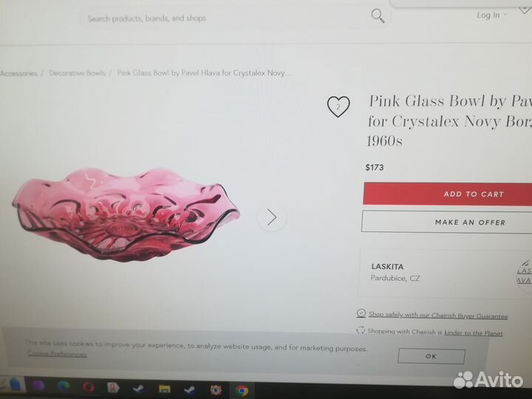This screenshot has height=399, width=532.
Task: Add the pink bowl to cart
Action: tap(447, 194)
